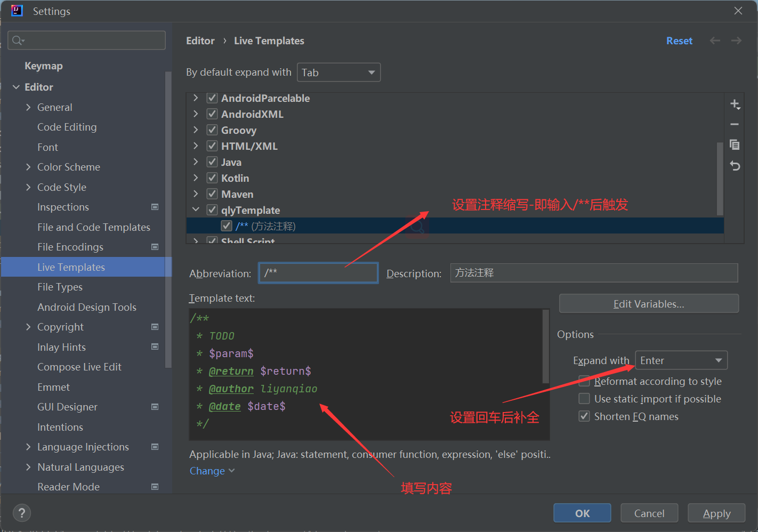The width and height of the screenshot is (758, 532).
Task: Click the IntelliJ IDEA window icon
Action: [17, 11]
